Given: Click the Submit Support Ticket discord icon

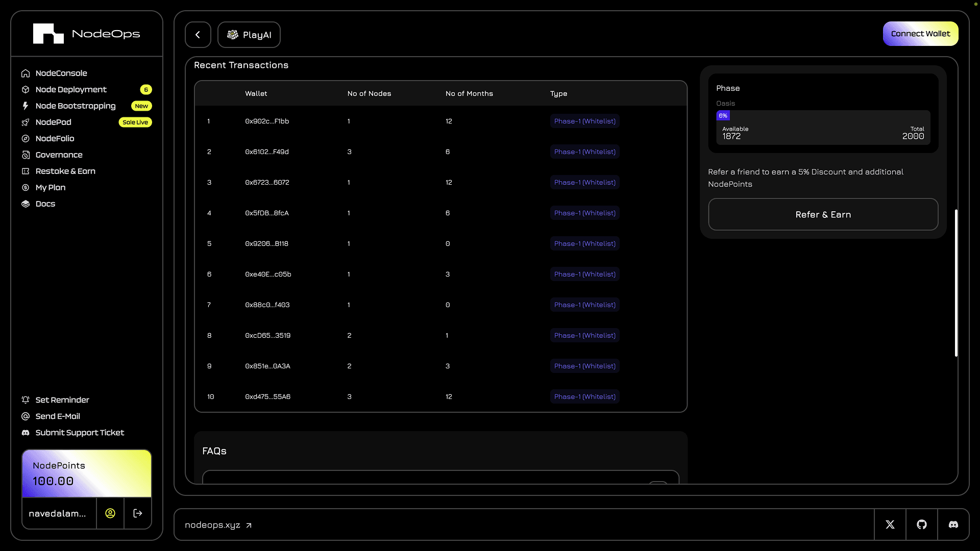Looking at the screenshot, I should coord(26,433).
